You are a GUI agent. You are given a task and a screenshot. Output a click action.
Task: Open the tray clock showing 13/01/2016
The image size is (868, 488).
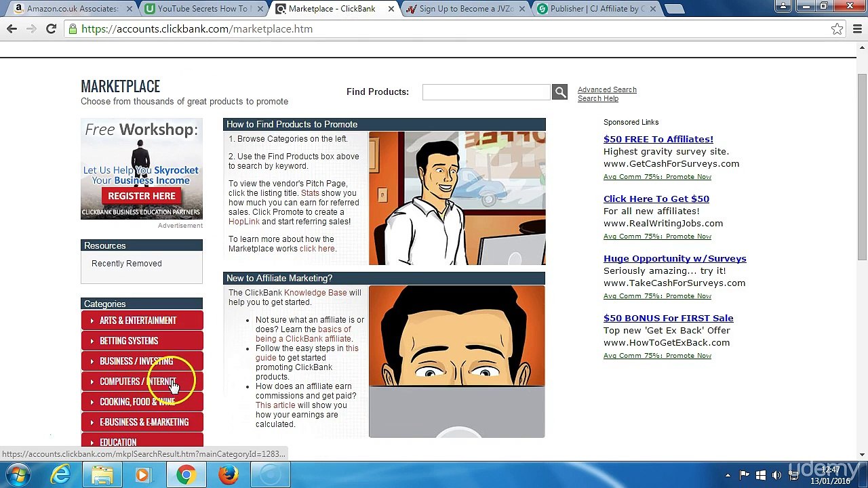tap(831, 475)
